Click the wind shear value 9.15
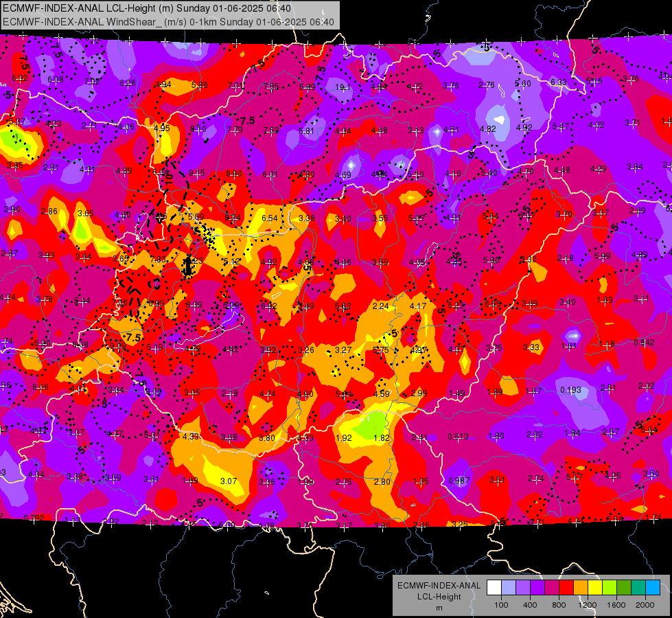This screenshot has width=672, height=618. tap(196, 173)
